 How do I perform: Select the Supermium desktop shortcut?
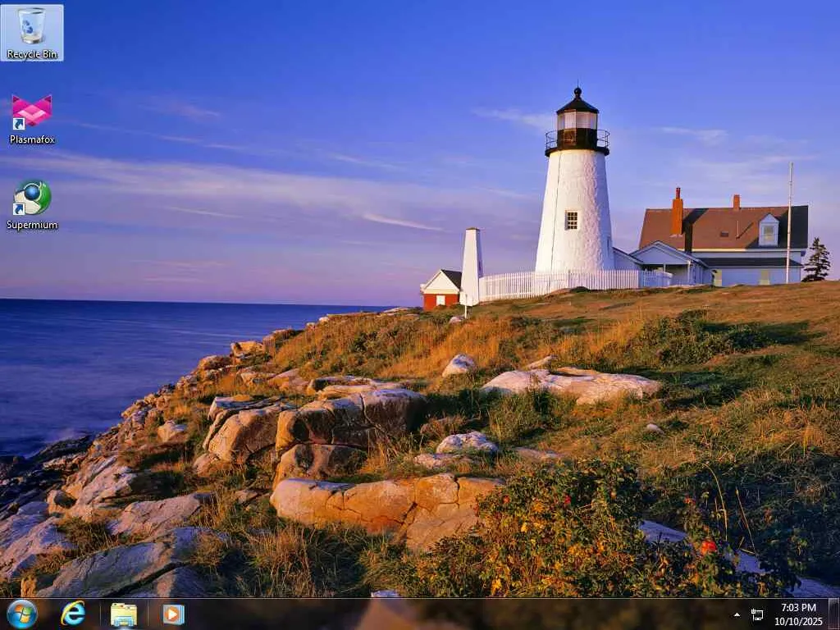(x=32, y=204)
